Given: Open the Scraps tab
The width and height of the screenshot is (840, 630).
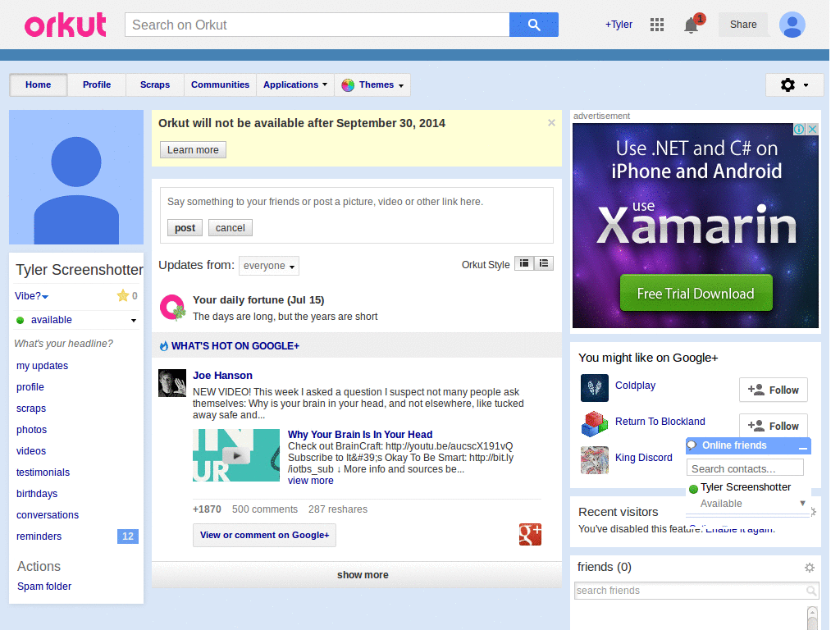Looking at the screenshot, I should tap(155, 84).
